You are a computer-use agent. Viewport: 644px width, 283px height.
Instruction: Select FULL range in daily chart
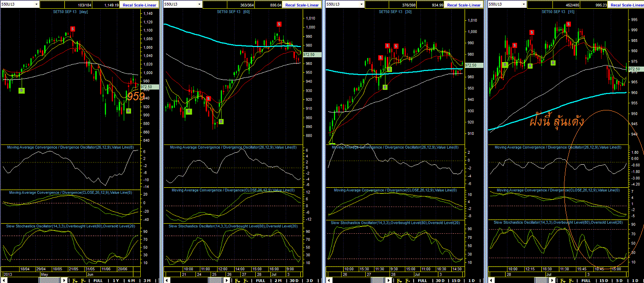98,280
